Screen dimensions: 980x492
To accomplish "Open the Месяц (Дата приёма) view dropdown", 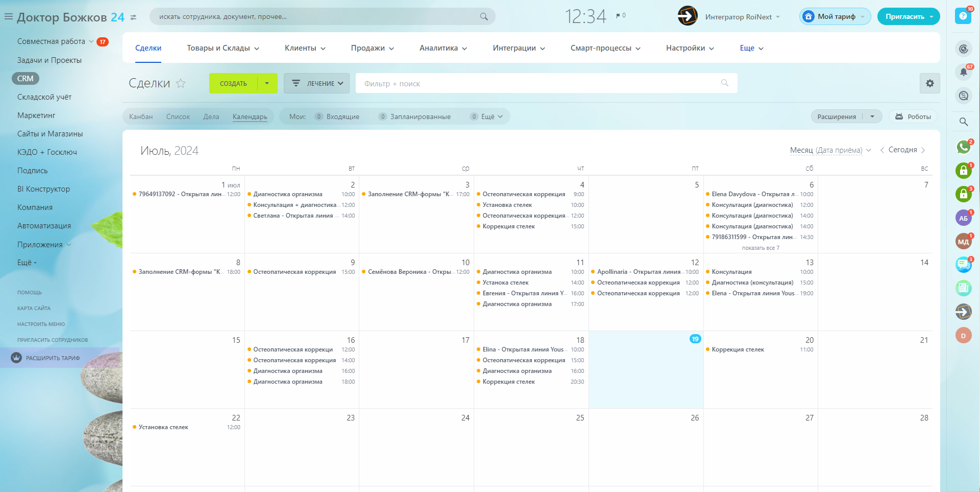I will point(830,150).
